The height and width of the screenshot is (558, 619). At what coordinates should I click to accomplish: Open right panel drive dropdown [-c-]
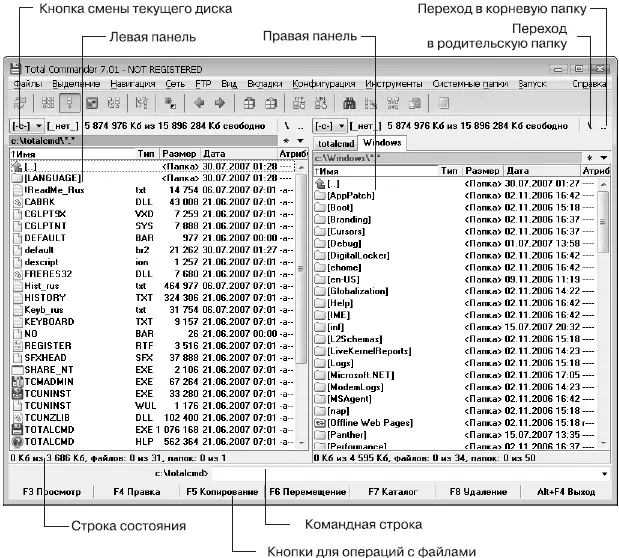330,126
